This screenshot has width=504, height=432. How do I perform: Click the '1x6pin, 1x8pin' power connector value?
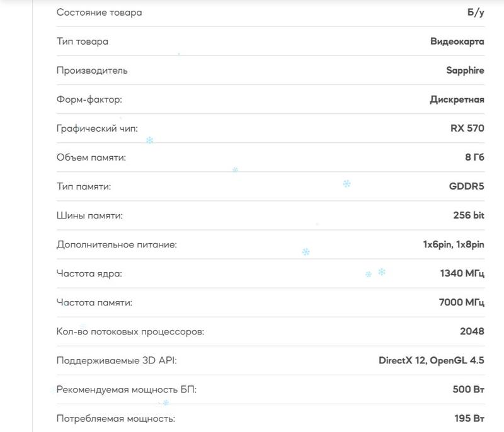pyautogui.click(x=454, y=244)
